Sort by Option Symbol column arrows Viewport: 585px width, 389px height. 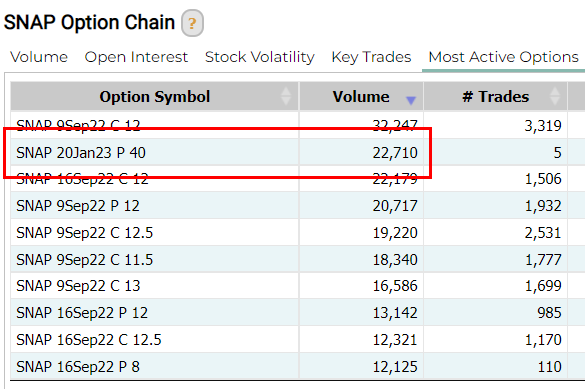(286, 96)
